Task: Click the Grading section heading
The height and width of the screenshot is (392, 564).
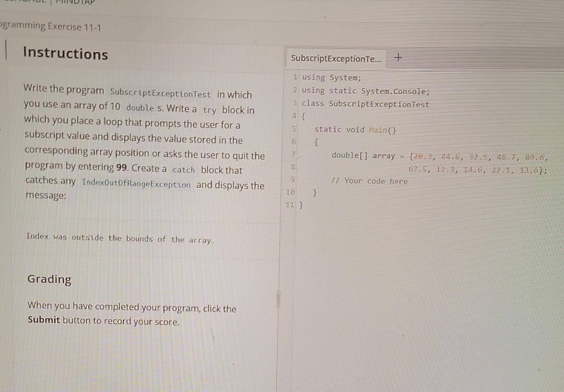Action: [x=49, y=279]
